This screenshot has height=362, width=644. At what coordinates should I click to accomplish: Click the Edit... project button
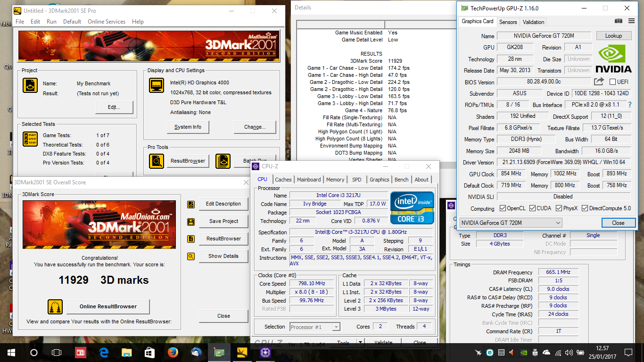pyautogui.click(x=114, y=107)
